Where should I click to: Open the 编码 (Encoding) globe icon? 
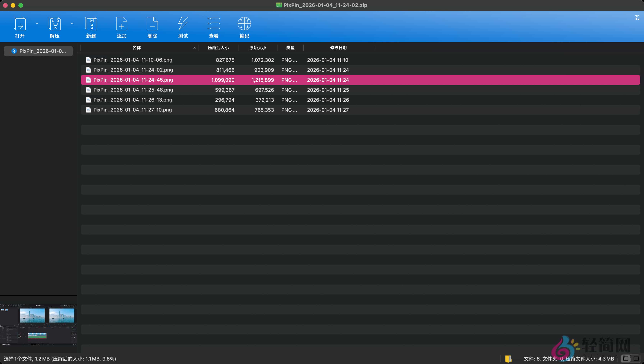point(244,24)
